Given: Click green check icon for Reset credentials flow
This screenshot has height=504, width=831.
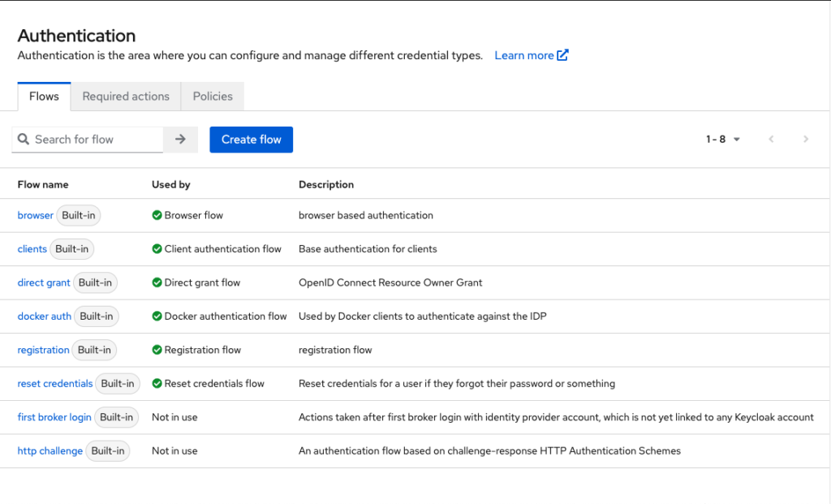Looking at the screenshot, I should pyautogui.click(x=157, y=384).
